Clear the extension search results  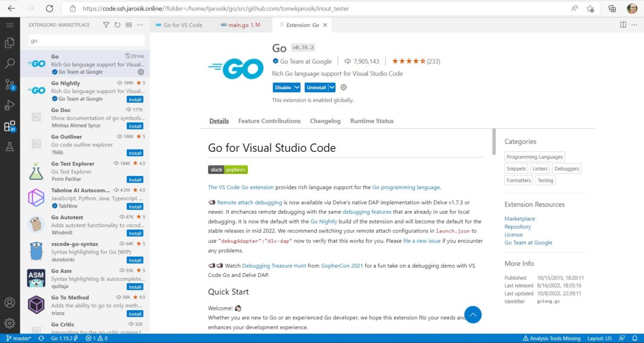[128, 25]
